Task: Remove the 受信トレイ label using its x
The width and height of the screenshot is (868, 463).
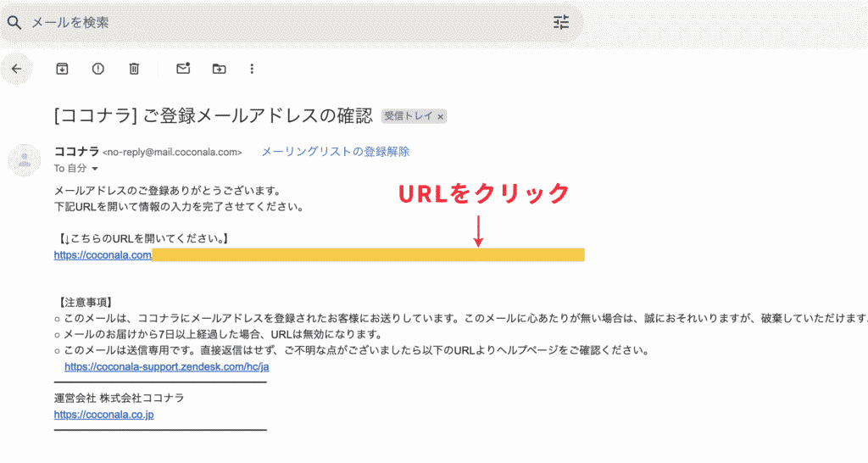Action: (x=441, y=116)
